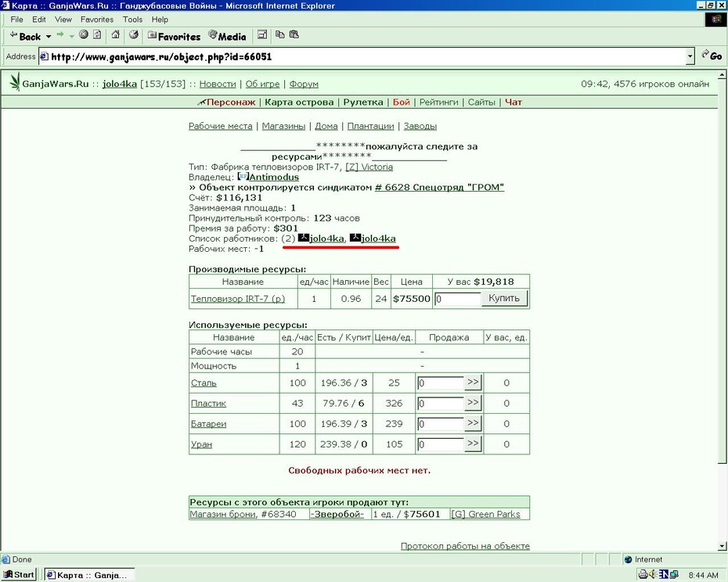This screenshot has width=728, height=582.
Task: Click the first worker's black syndicate icon
Action: click(303, 238)
